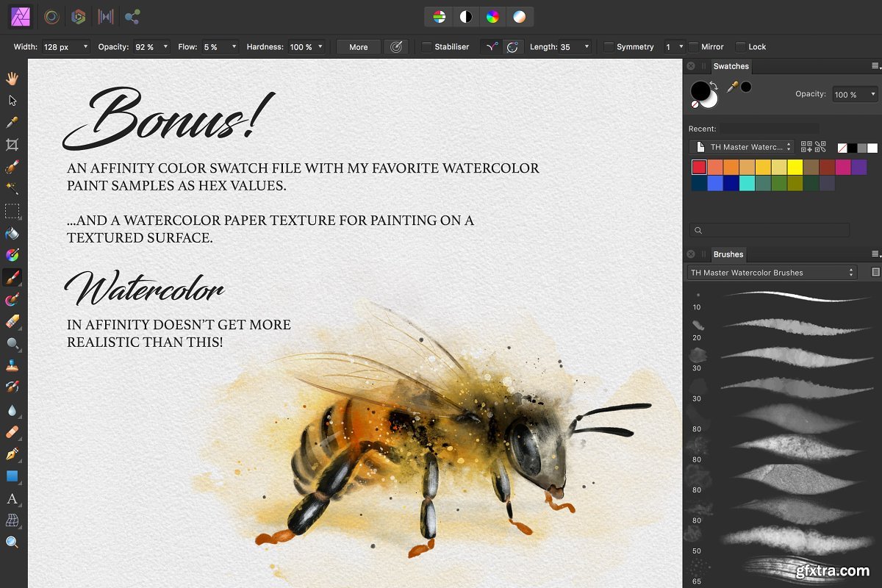This screenshot has height=588, width=882.
Task: Select the Crop tool
Action: coord(12,145)
